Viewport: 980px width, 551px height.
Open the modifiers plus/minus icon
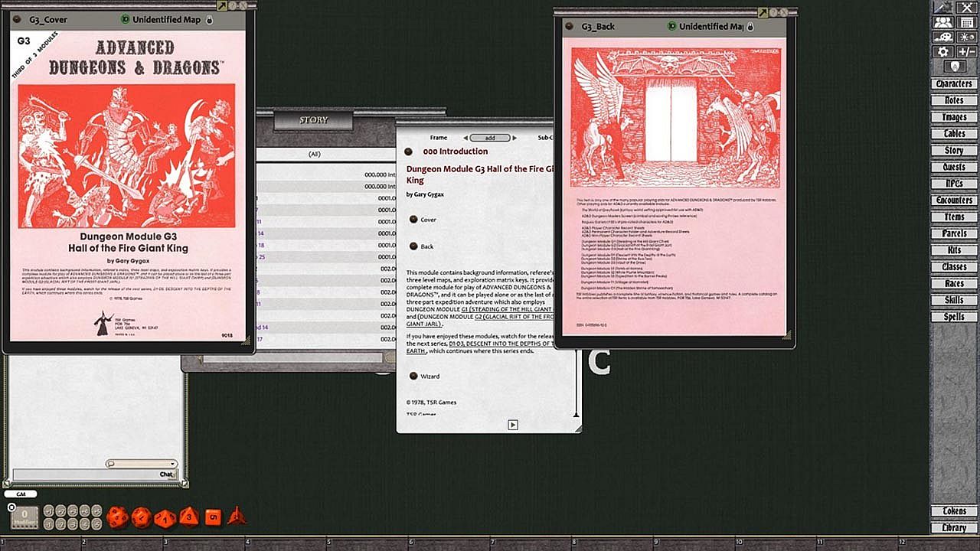tap(966, 52)
